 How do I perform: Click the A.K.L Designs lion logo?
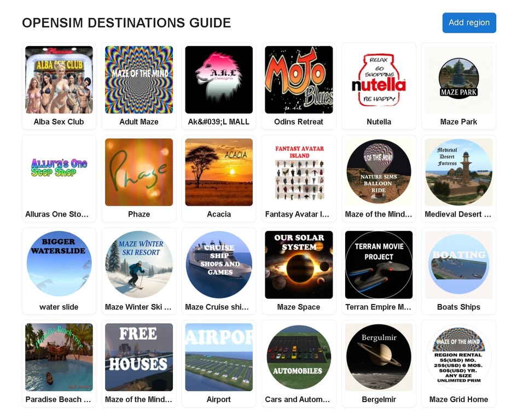(219, 80)
